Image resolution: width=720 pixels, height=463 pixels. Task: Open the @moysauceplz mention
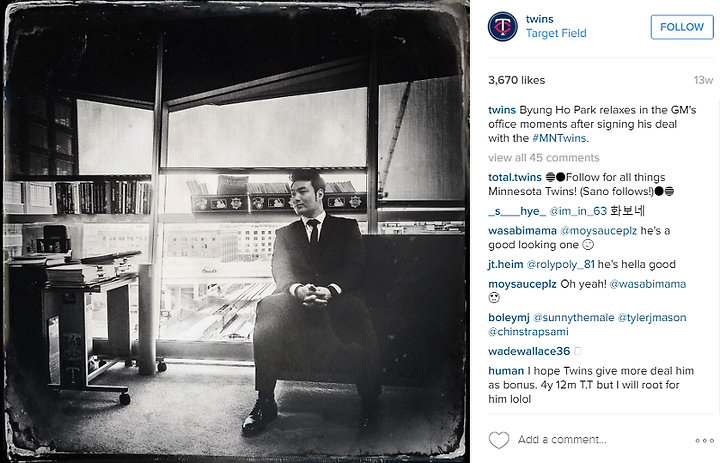pyautogui.click(x=598, y=231)
